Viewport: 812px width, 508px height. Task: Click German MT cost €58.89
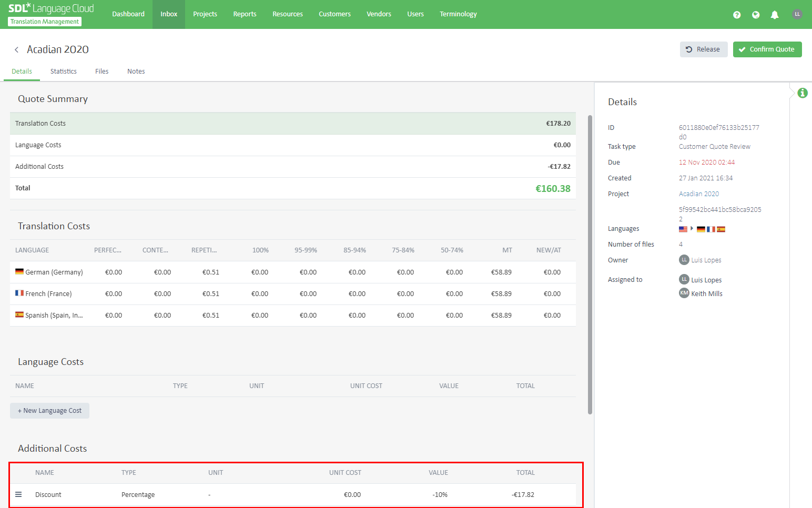tap(501, 272)
